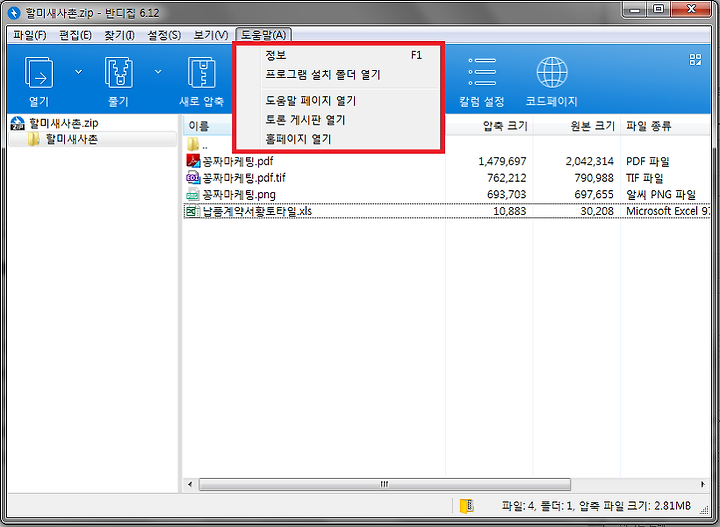Select file name 꽁짜마케팅.pdf
This screenshot has height=527, width=720.
[238, 161]
